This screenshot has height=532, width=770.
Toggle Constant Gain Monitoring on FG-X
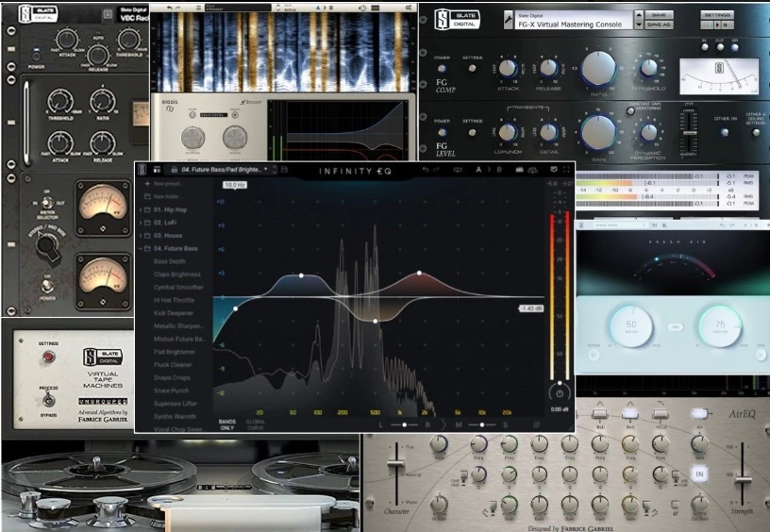(x=629, y=111)
